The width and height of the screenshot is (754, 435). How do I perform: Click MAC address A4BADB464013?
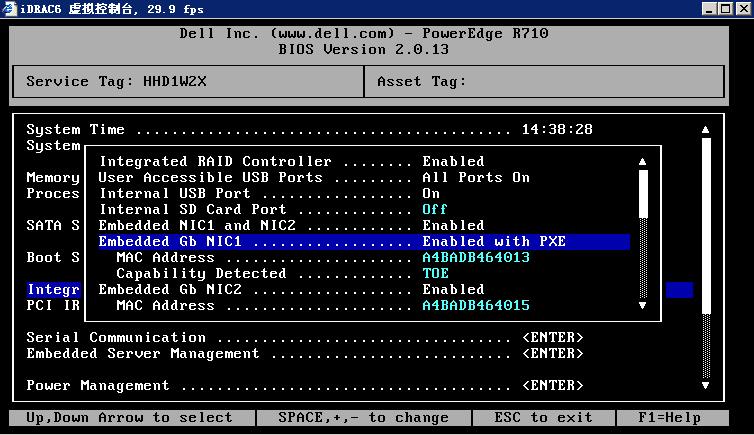click(476, 257)
